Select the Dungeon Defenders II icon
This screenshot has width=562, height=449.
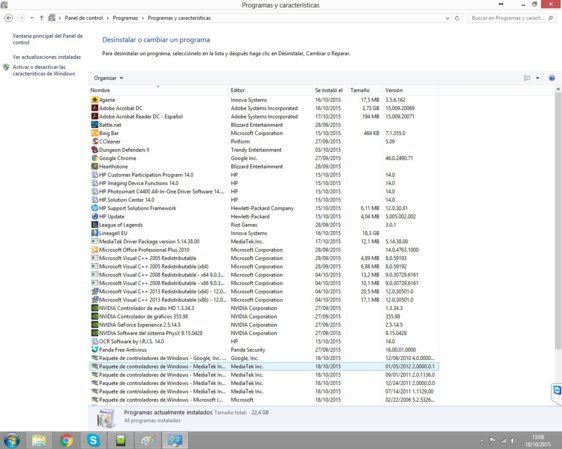tap(95, 150)
